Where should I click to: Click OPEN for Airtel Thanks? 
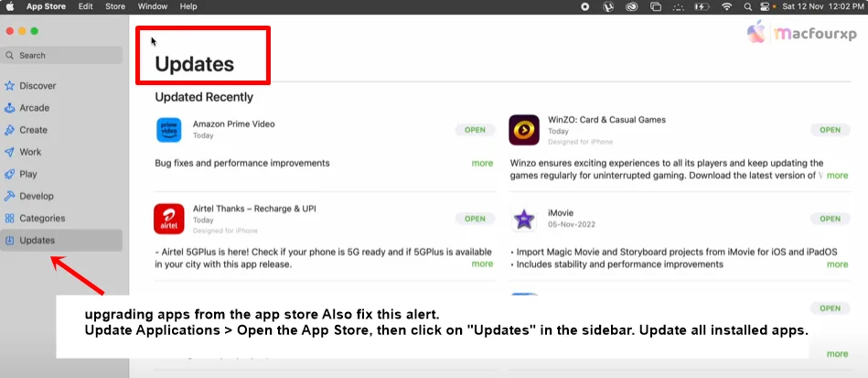[475, 219]
